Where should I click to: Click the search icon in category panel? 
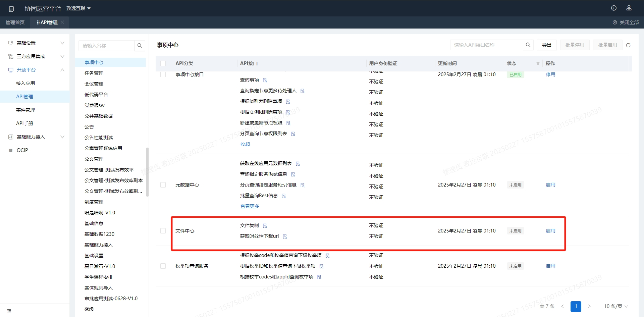tap(140, 46)
